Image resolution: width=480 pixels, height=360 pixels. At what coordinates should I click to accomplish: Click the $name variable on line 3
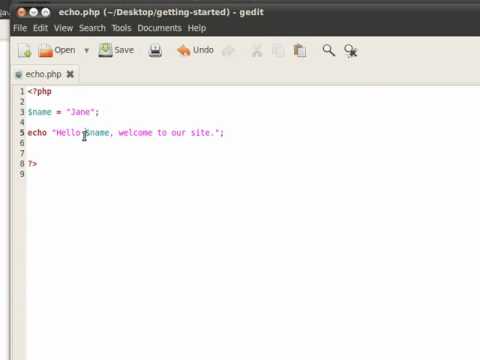click(x=40, y=112)
